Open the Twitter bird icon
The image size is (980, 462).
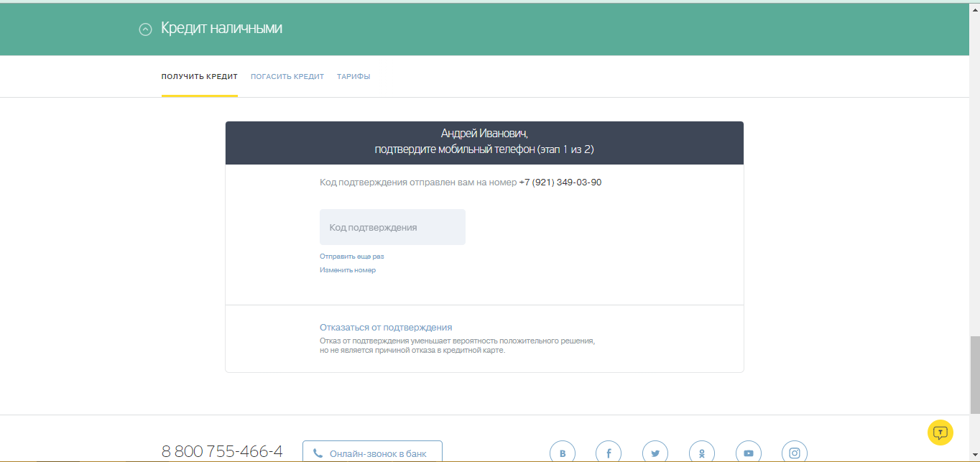(x=655, y=453)
